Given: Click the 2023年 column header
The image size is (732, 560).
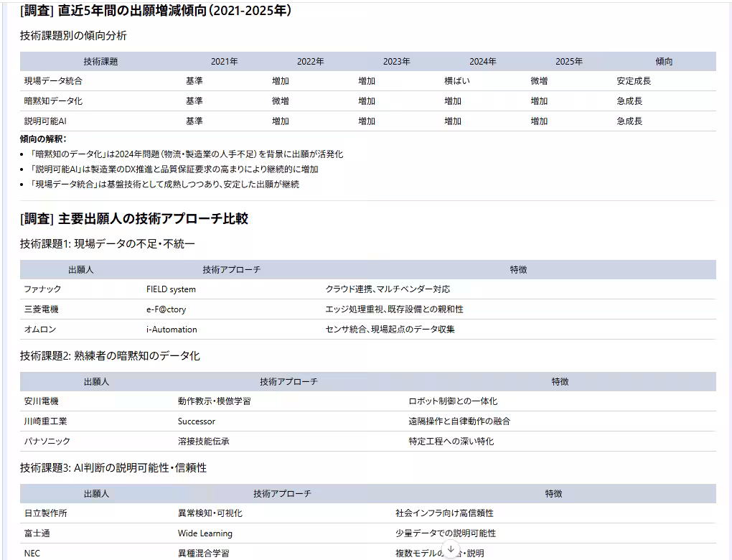Looking at the screenshot, I should [397, 62].
